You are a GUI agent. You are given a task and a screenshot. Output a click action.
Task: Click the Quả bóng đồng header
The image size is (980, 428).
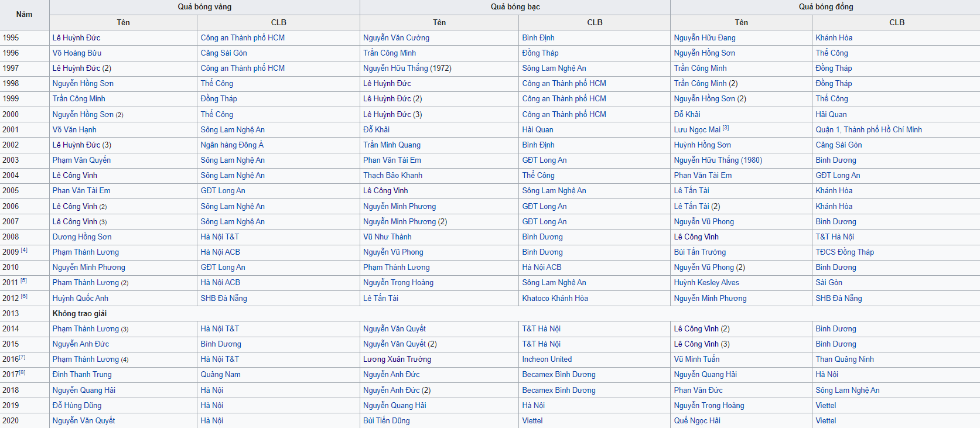826,7
